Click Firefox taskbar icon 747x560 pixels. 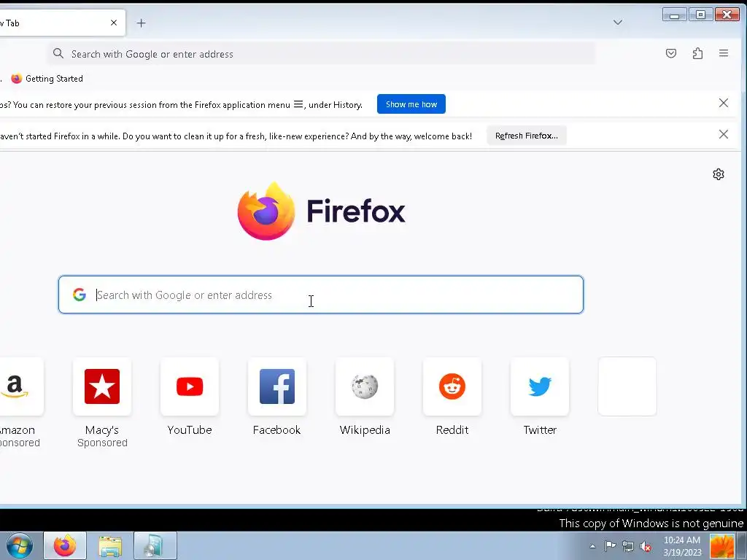click(65, 545)
